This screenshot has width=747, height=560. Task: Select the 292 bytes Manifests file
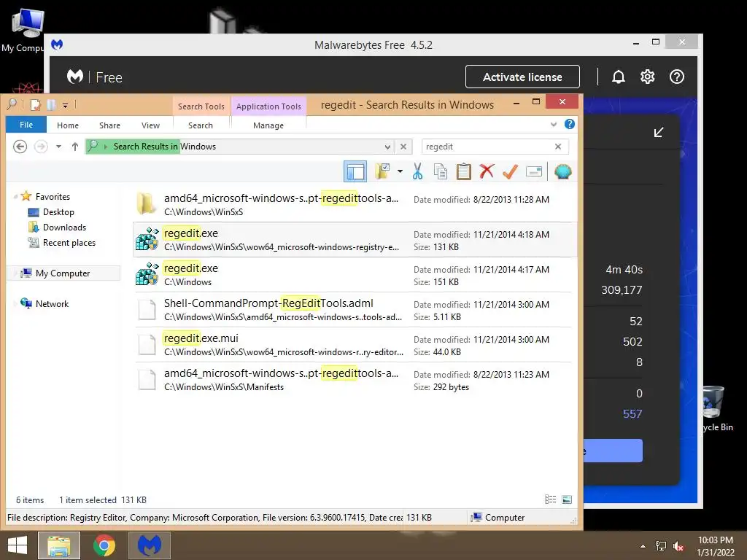(353, 379)
